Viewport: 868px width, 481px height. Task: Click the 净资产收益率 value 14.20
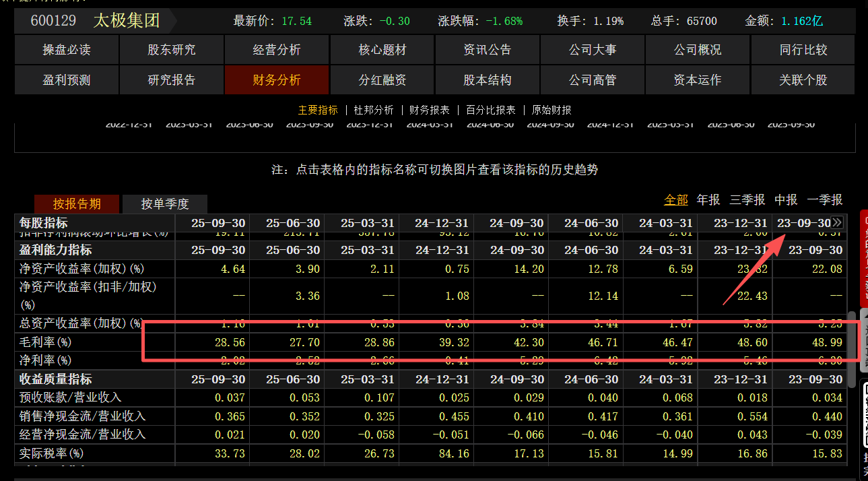[529, 269]
